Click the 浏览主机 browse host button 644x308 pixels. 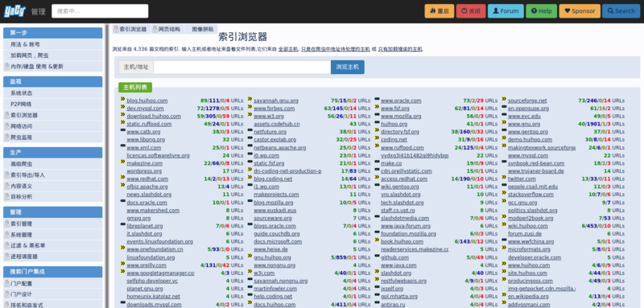click(x=348, y=68)
